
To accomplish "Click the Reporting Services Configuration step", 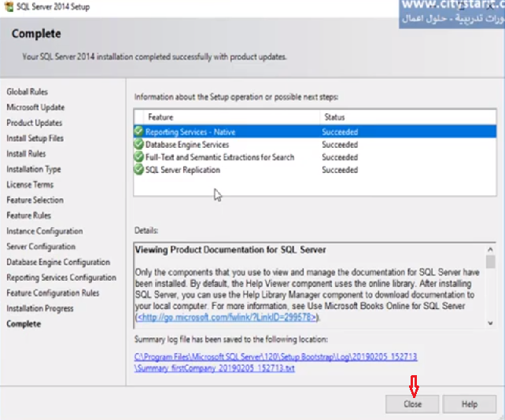I will [x=61, y=278].
